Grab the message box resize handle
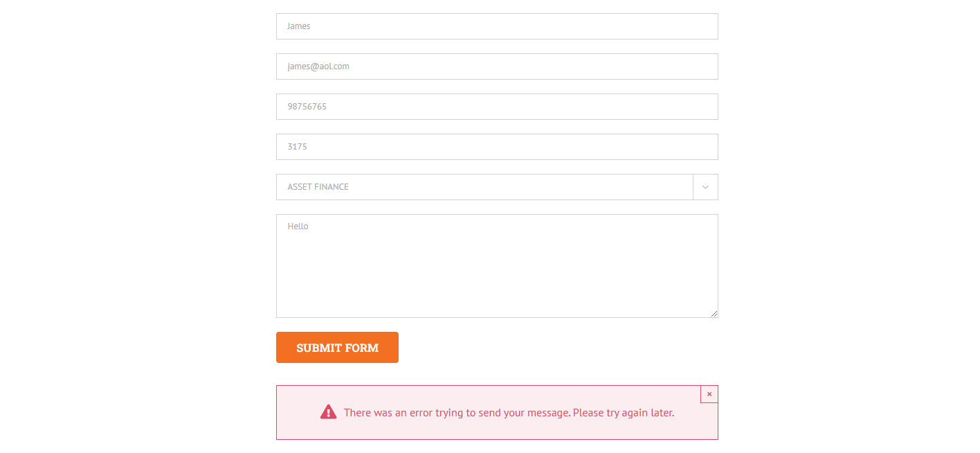The width and height of the screenshot is (980, 453). click(714, 314)
